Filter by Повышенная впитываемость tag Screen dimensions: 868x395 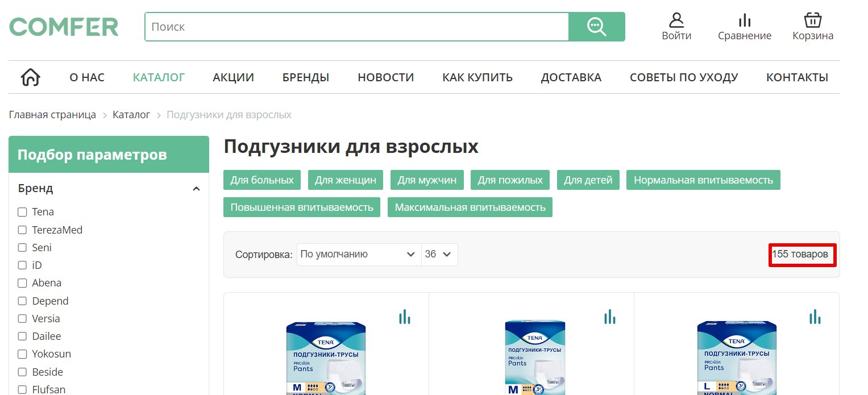(x=302, y=207)
